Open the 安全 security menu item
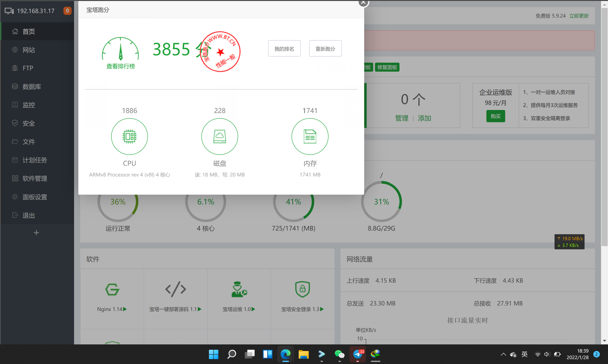This screenshot has height=364, width=608. pyautogui.click(x=37, y=123)
